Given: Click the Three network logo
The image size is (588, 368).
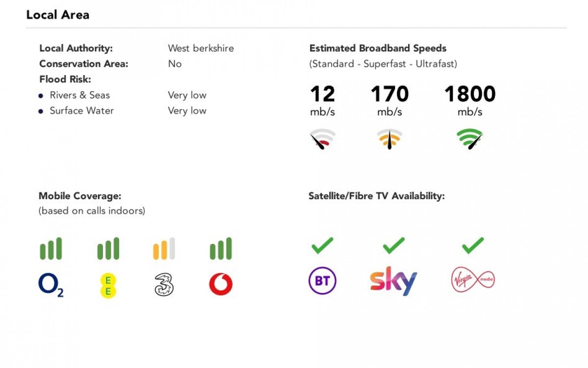Looking at the screenshot, I should coord(164,285).
